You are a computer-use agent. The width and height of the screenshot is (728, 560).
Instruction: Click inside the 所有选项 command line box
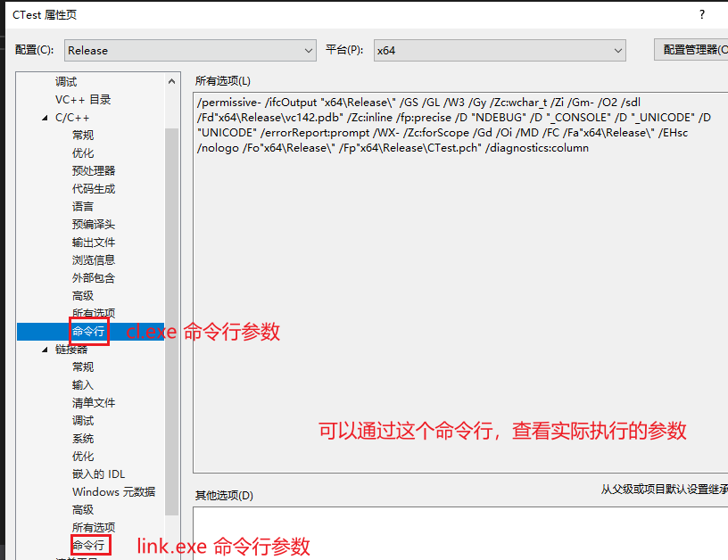tap(460, 283)
